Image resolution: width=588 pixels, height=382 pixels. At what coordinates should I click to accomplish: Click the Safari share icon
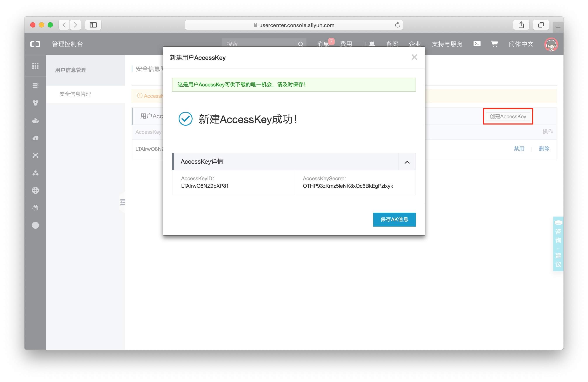[521, 25]
